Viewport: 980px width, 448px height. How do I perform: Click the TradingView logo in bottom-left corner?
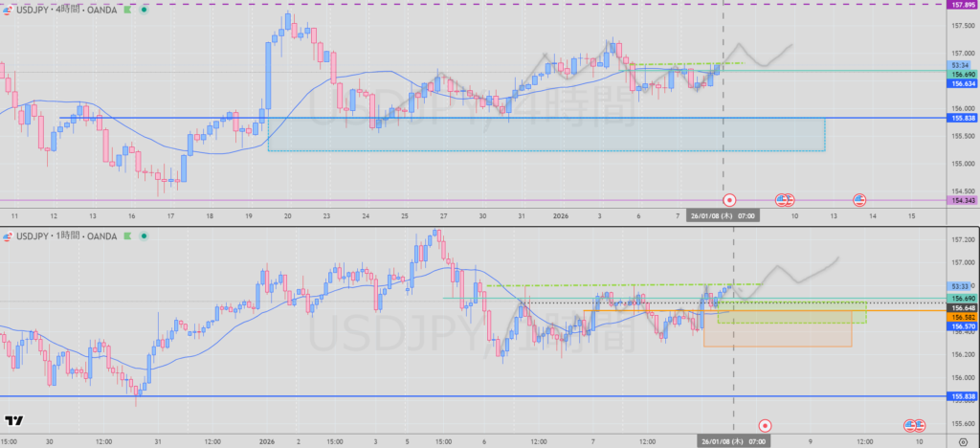[14, 420]
